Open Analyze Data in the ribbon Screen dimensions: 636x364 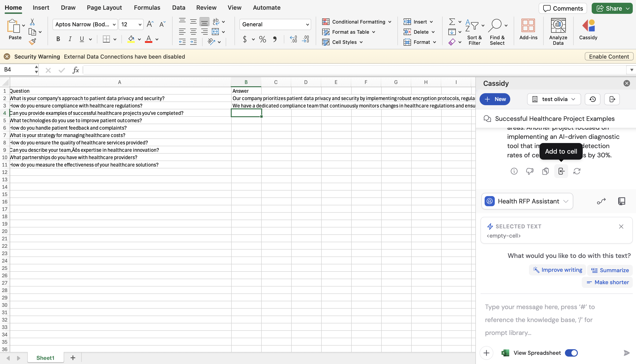[558, 32]
